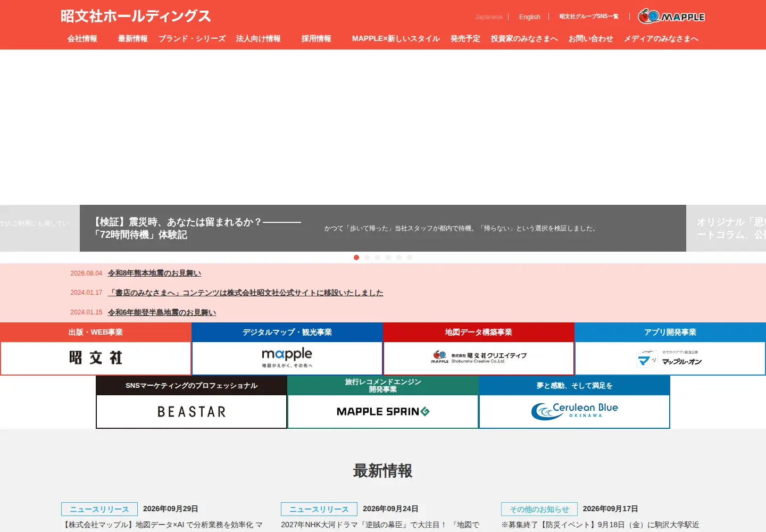Show the next carousel slide on the right

[x=726, y=228]
